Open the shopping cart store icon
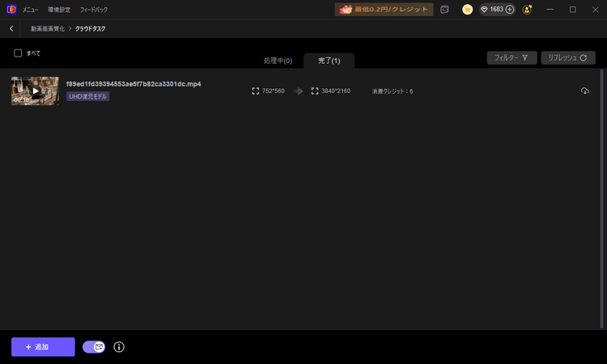 [467, 10]
